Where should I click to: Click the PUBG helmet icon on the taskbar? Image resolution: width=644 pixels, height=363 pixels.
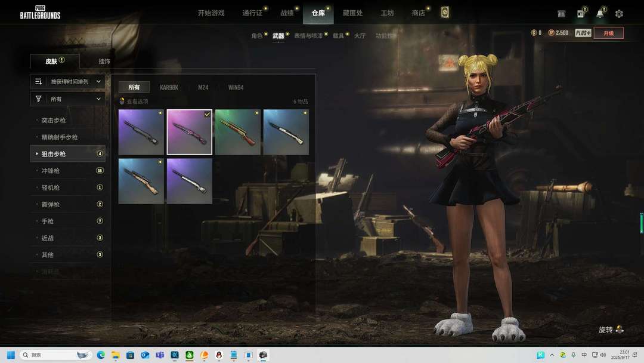click(x=264, y=355)
